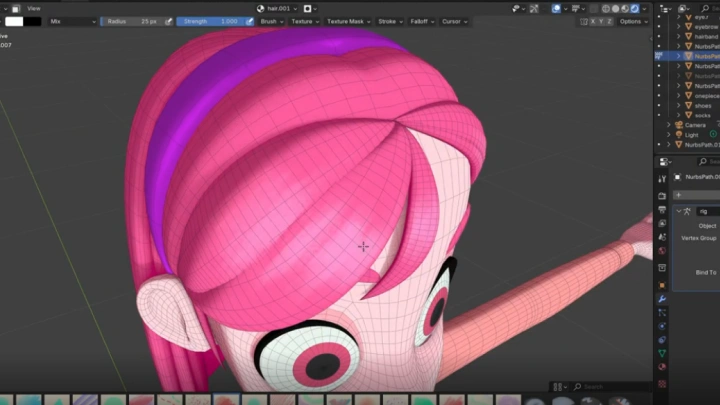This screenshot has height=405, width=720.
Task: Select material preview shading mode
Action: pyautogui.click(x=625, y=9)
